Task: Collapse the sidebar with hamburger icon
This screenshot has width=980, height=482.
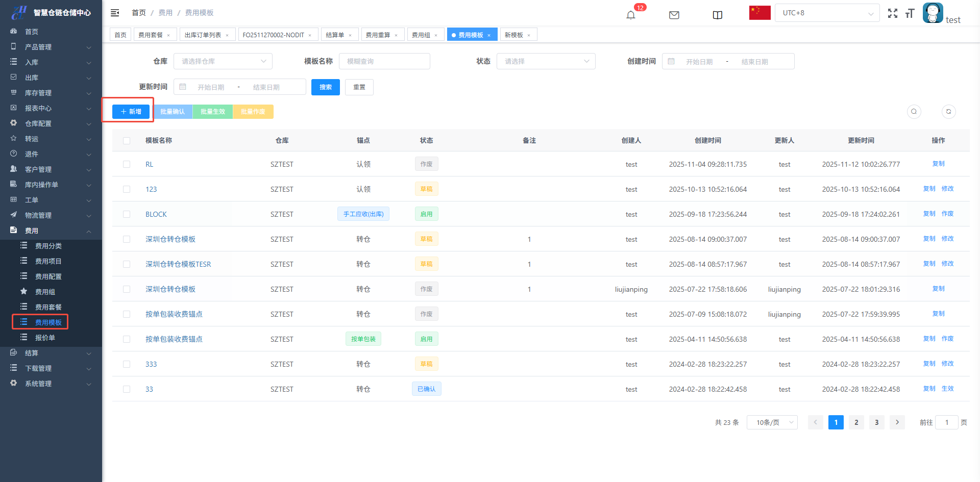Action: [115, 13]
